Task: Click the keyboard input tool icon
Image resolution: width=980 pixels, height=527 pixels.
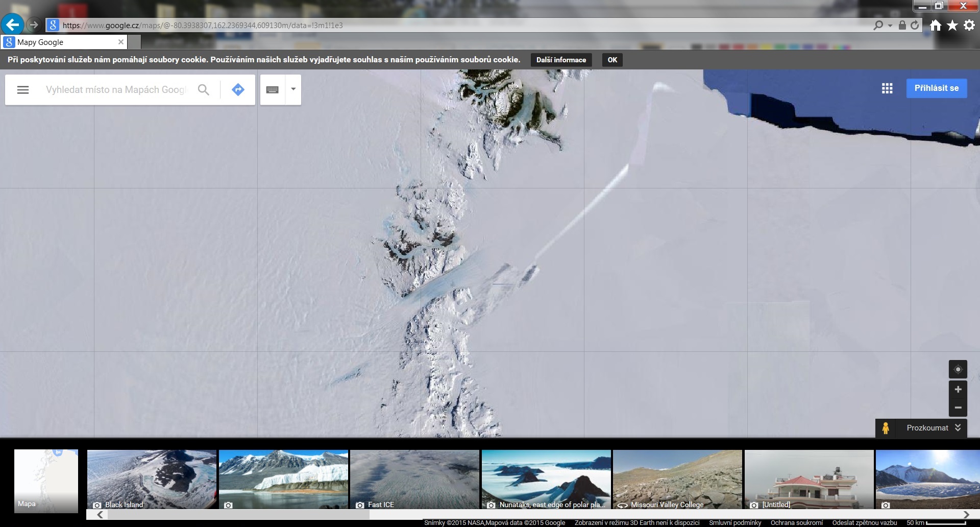Action: coord(273,90)
